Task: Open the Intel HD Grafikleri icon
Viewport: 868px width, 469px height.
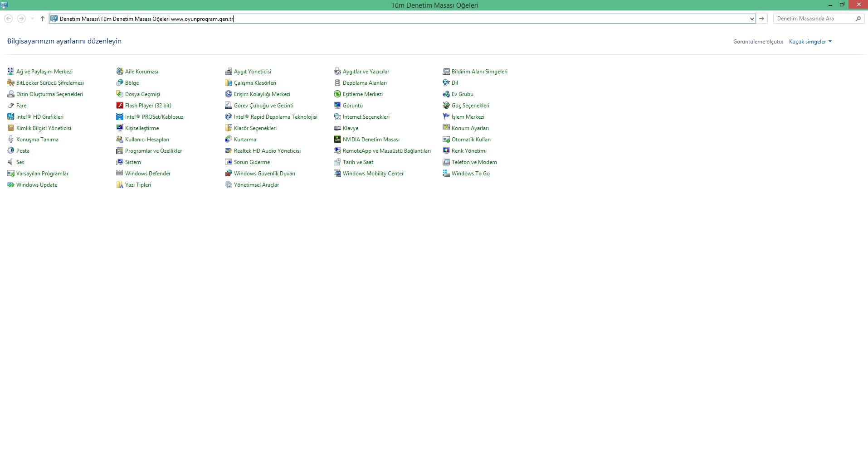Action: (x=11, y=116)
